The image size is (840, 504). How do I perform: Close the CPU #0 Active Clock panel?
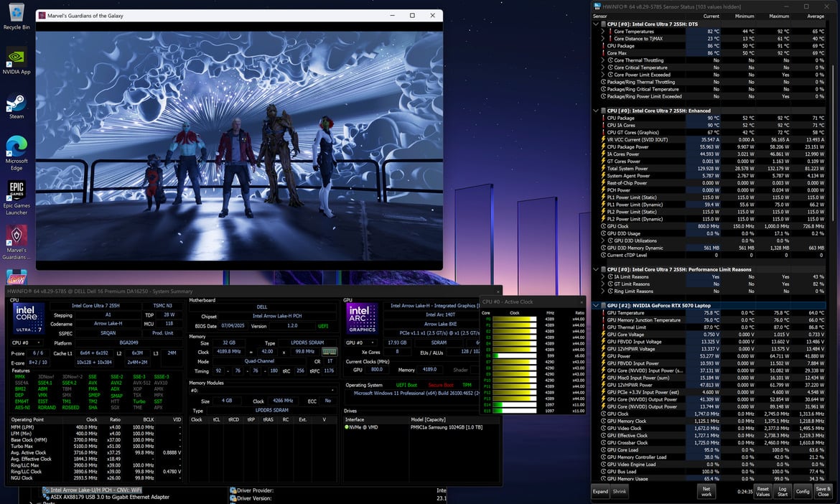(582, 302)
